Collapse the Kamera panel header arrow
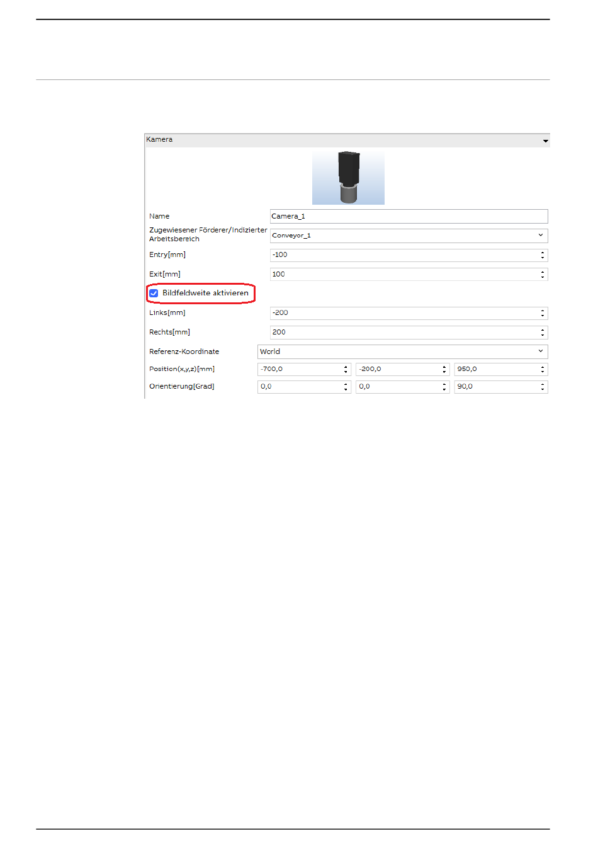Viewport: 598px width, 868px height. point(545,140)
